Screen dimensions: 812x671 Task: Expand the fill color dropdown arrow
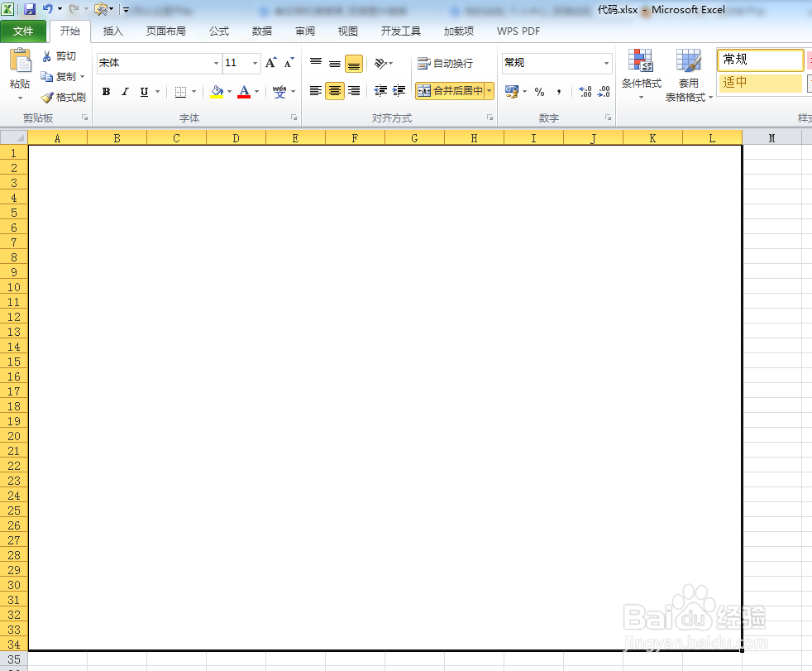pos(229,92)
